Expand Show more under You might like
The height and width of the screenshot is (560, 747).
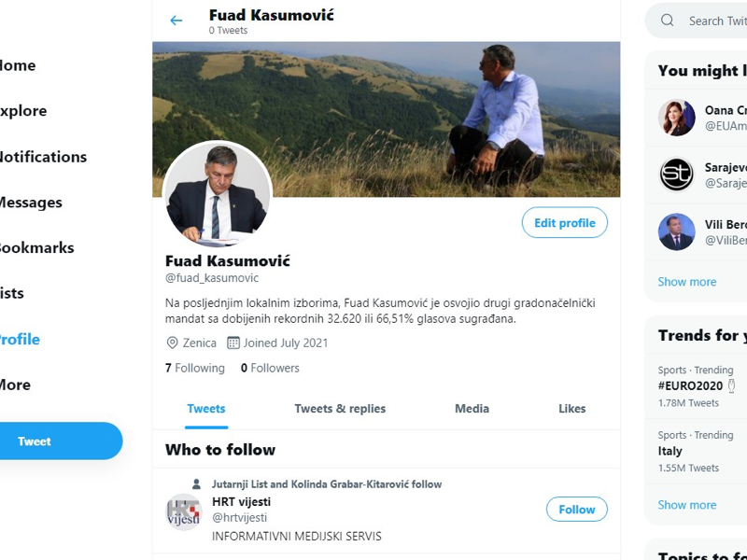[686, 281]
